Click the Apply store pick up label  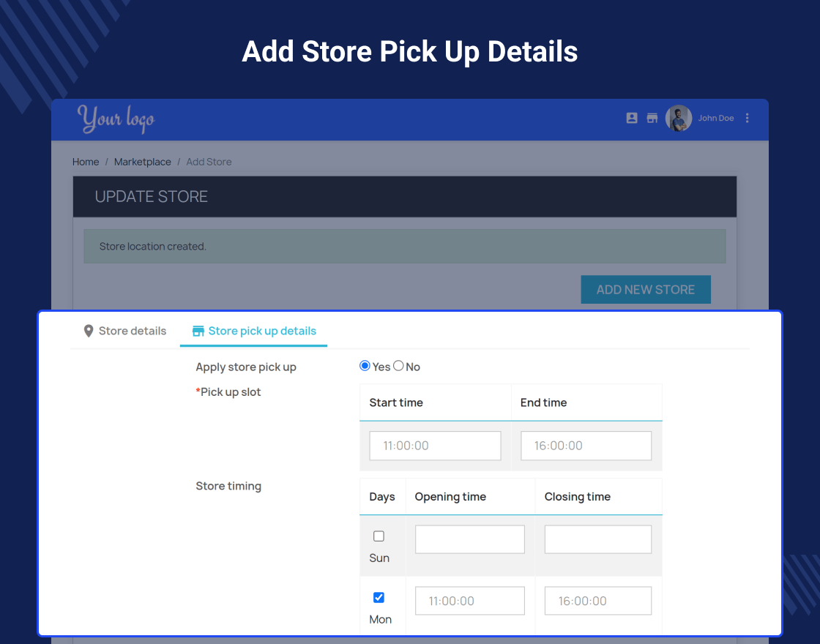(x=246, y=367)
